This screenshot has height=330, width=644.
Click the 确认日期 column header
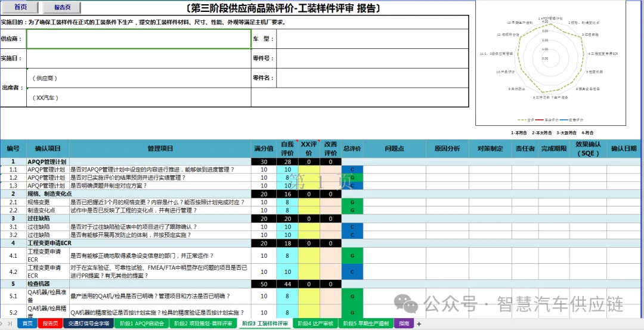coord(624,149)
